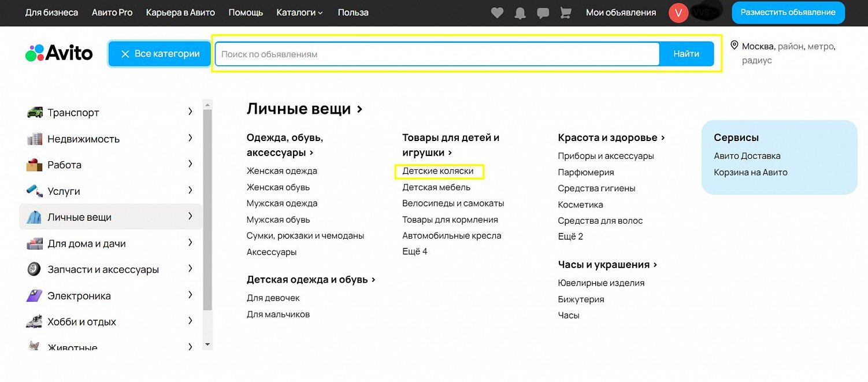
Task: Expand the Транспорт category arrow
Action: [190, 112]
